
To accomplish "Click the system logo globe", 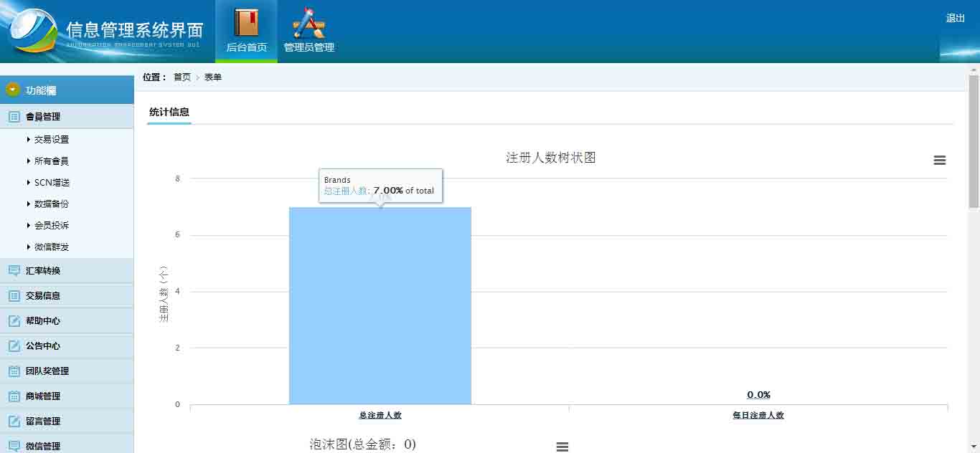I will click(x=32, y=31).
